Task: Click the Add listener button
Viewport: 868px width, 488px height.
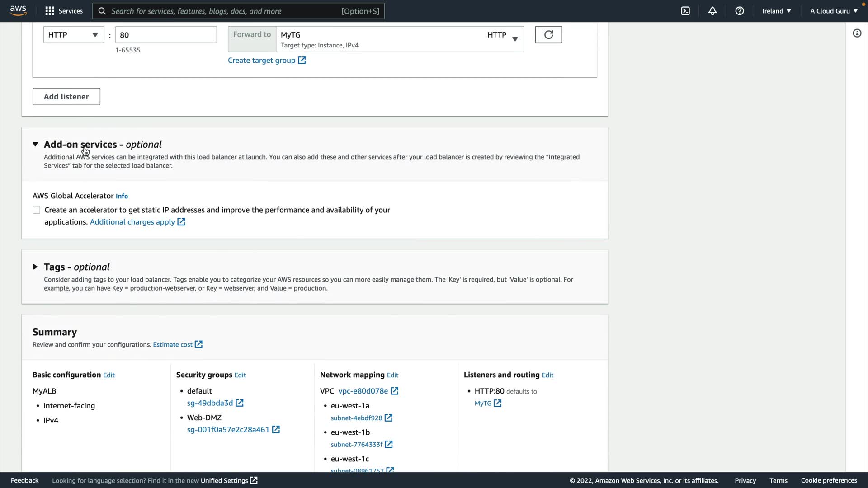Action: point(66,97)
